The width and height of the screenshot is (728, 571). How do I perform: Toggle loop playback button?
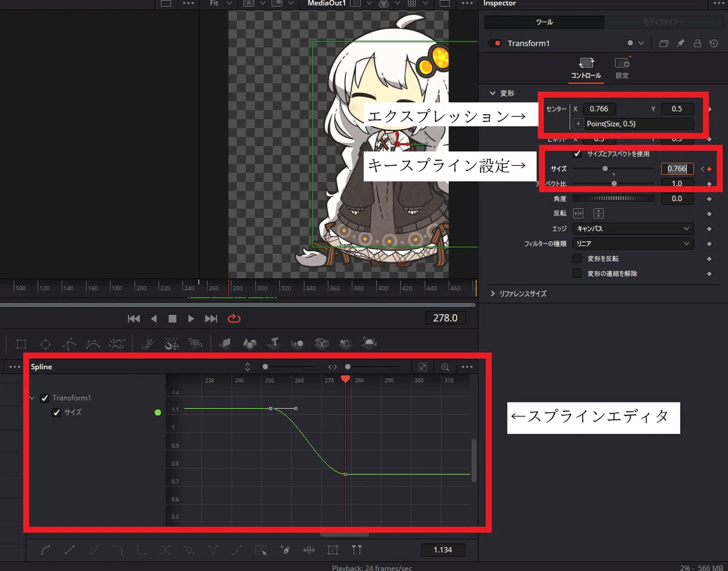pos(234,318)
